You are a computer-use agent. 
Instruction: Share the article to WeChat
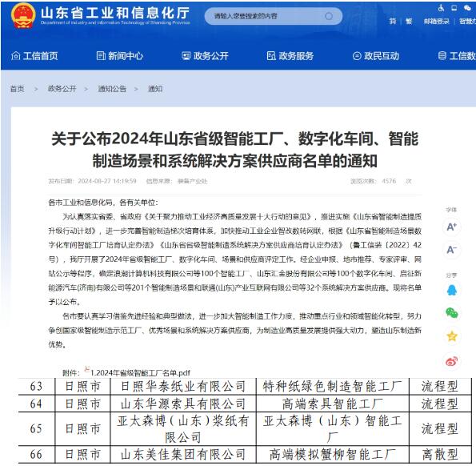(x=452, y=313)
